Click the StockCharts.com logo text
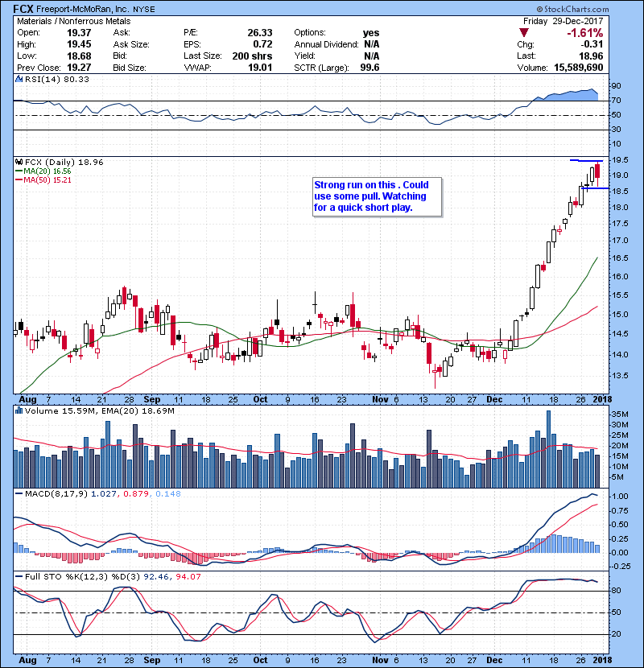 click(572, 9)
